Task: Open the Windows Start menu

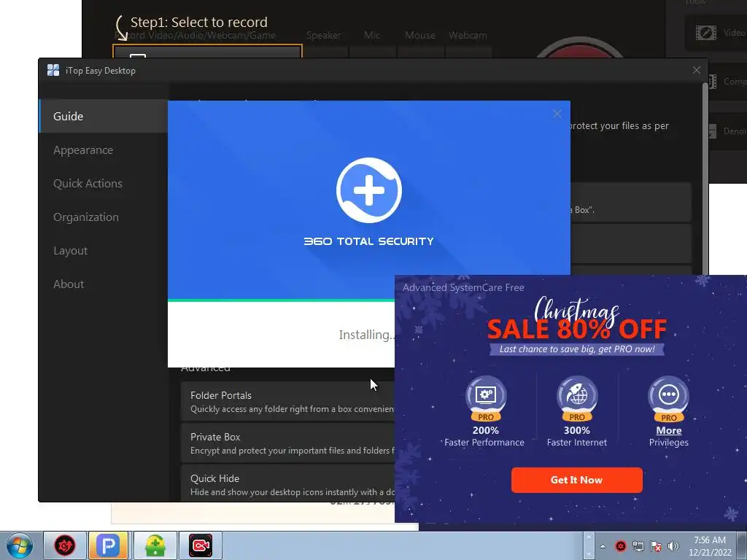Action: pos(19,545)
